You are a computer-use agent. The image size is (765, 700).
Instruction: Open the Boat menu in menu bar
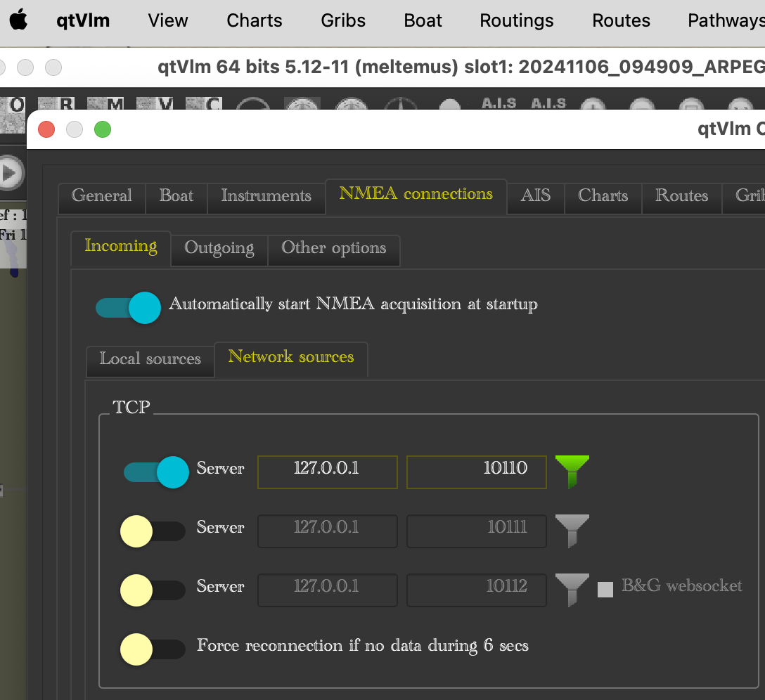point(423,20)
